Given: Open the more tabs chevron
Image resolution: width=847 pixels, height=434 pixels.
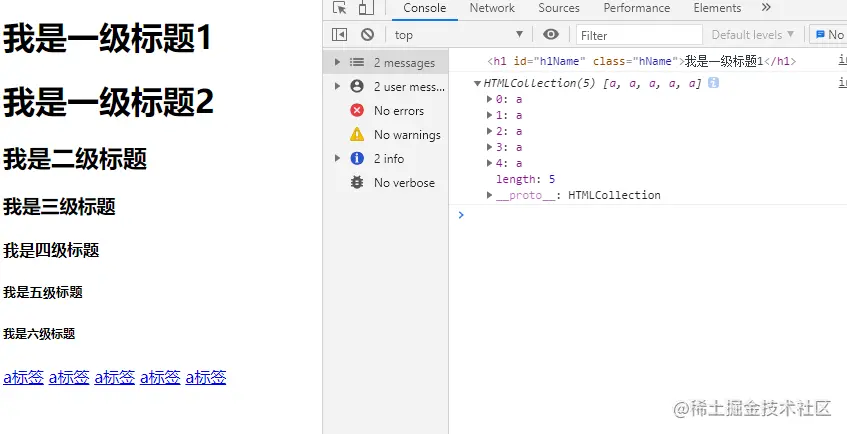Looking at the screenshot, I should click(x=766, y=8).
